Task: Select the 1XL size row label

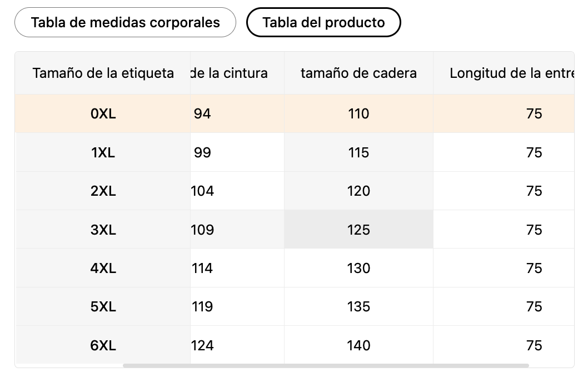Action: click(103, 153)
